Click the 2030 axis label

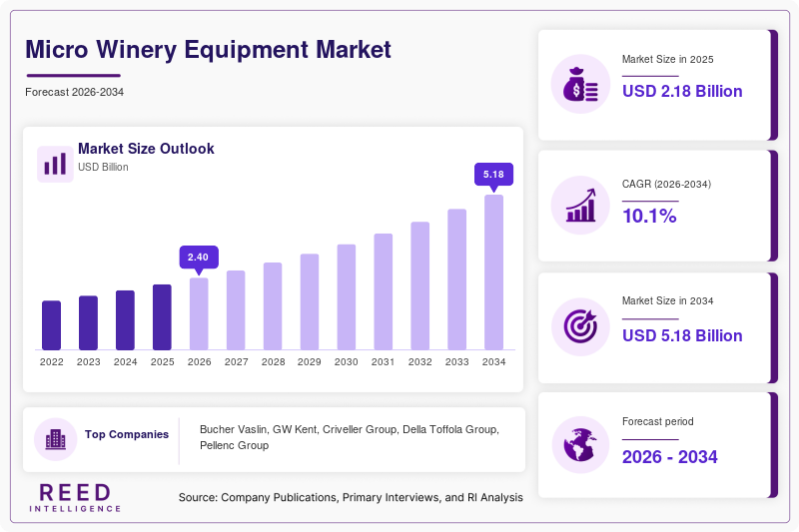point(347,362)
